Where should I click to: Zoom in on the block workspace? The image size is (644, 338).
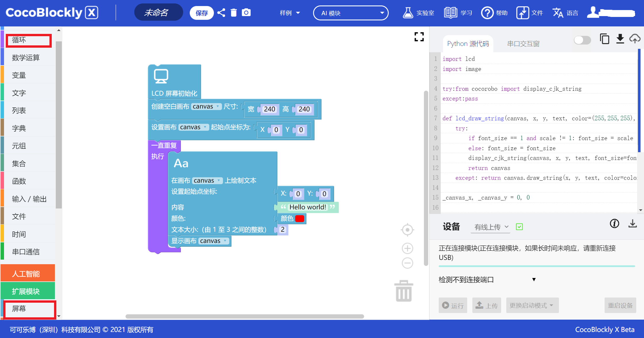point(407,248)
